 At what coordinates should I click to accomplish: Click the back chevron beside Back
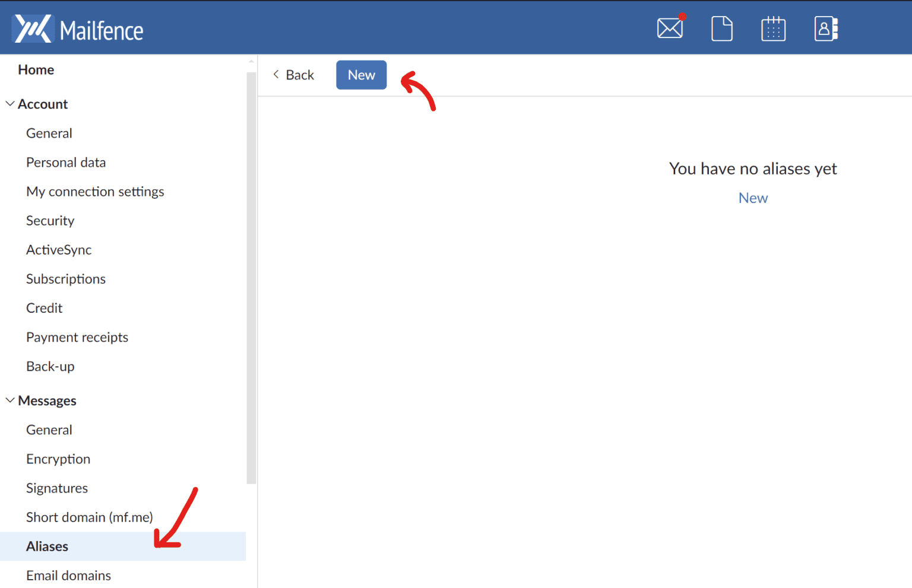(275, 74)
